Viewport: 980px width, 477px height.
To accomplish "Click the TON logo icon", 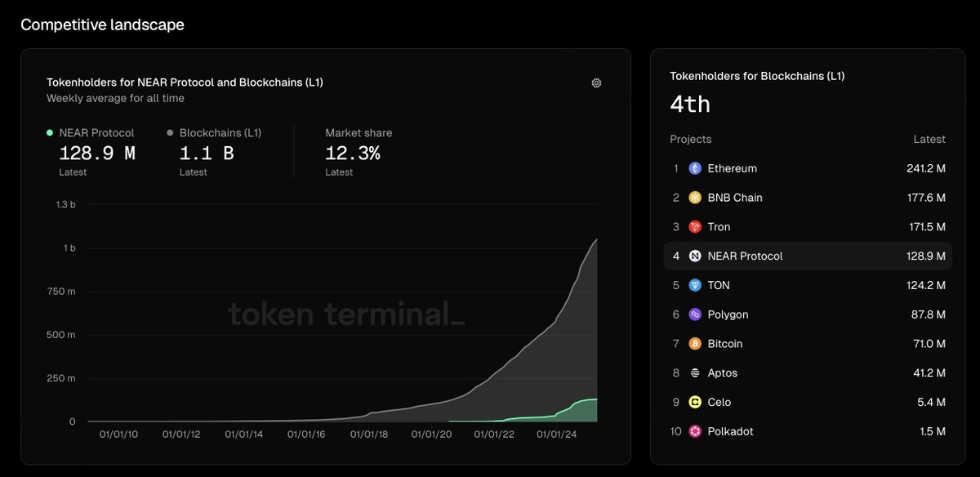I will 695,285.
